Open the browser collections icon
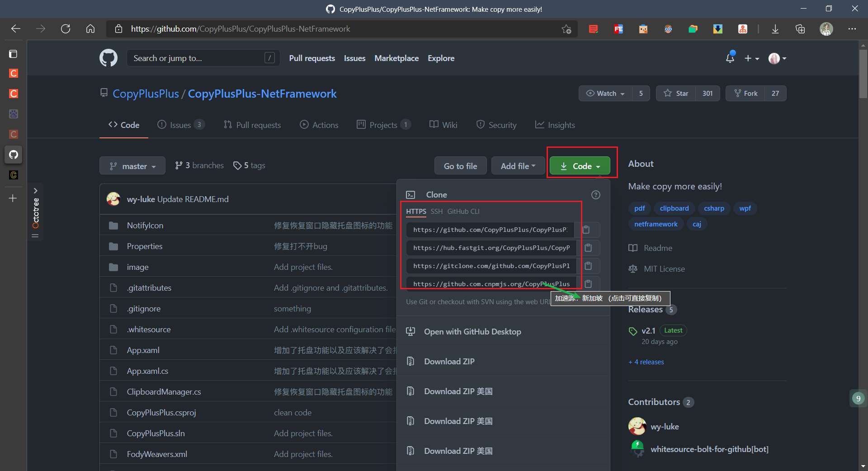This screenshot has width=868, height=471. pyautogui.click(x=800, y=29)
